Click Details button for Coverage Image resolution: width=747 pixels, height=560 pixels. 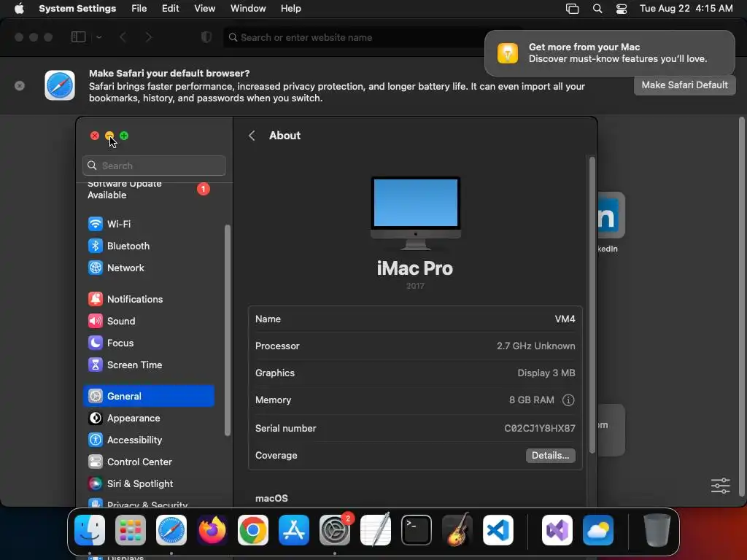[550, 456]
